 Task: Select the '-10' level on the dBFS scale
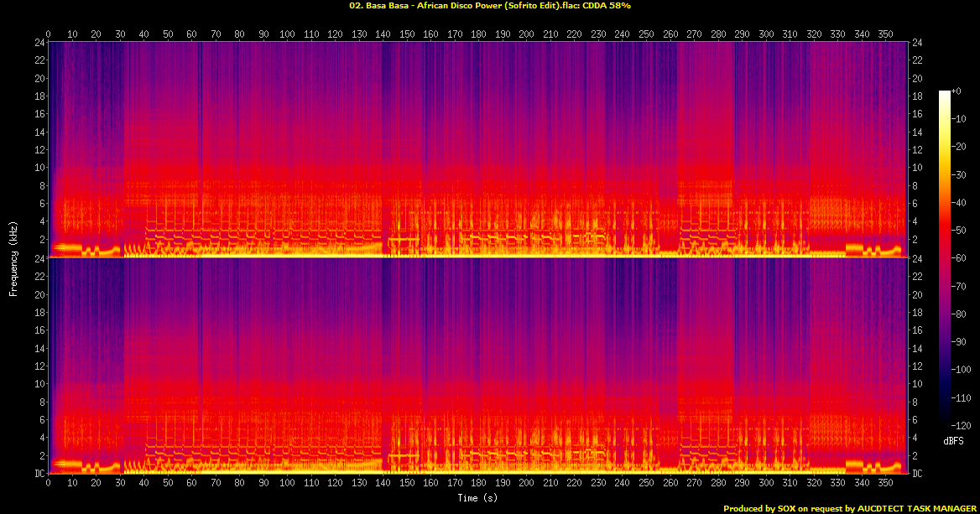coord(959,119)
